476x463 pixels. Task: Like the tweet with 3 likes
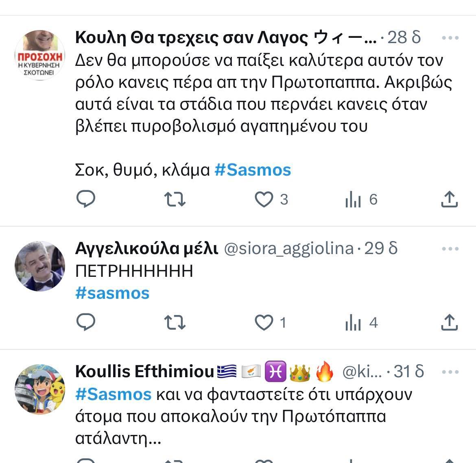[264, 199]
